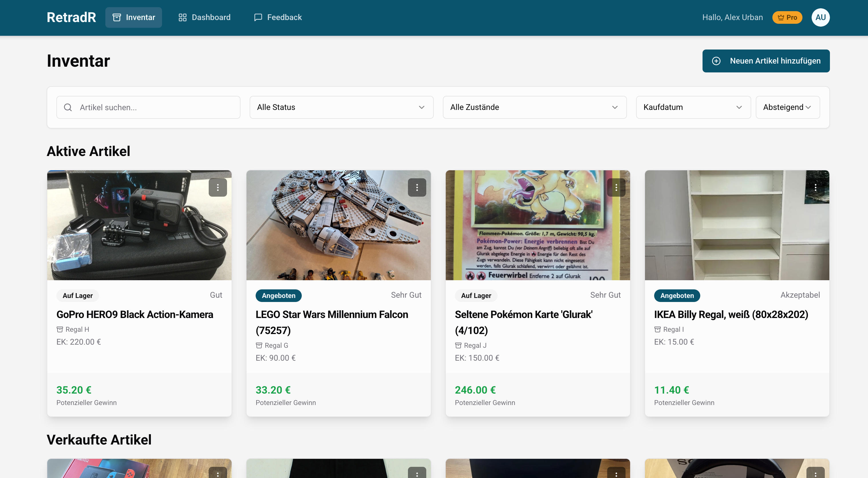868x478 pixels.
Task: Click EK: 150.00 € purchase price
Action: pos(477,358)
